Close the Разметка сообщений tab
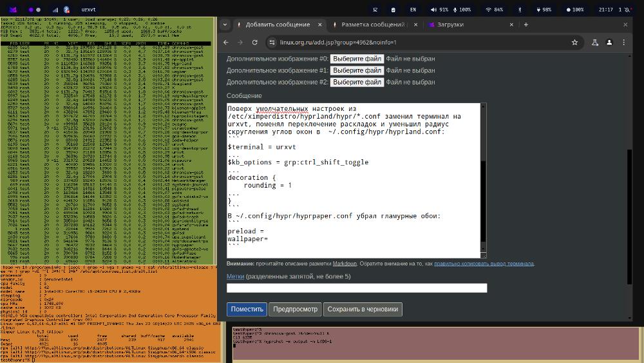This screenshot has width=644, height=363. point(415,25)
